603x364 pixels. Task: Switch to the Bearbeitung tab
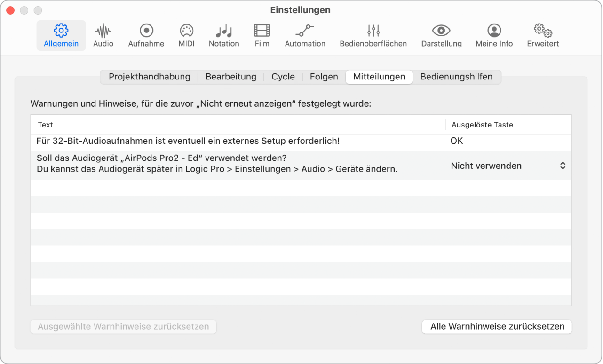click(x=231, y=77)
